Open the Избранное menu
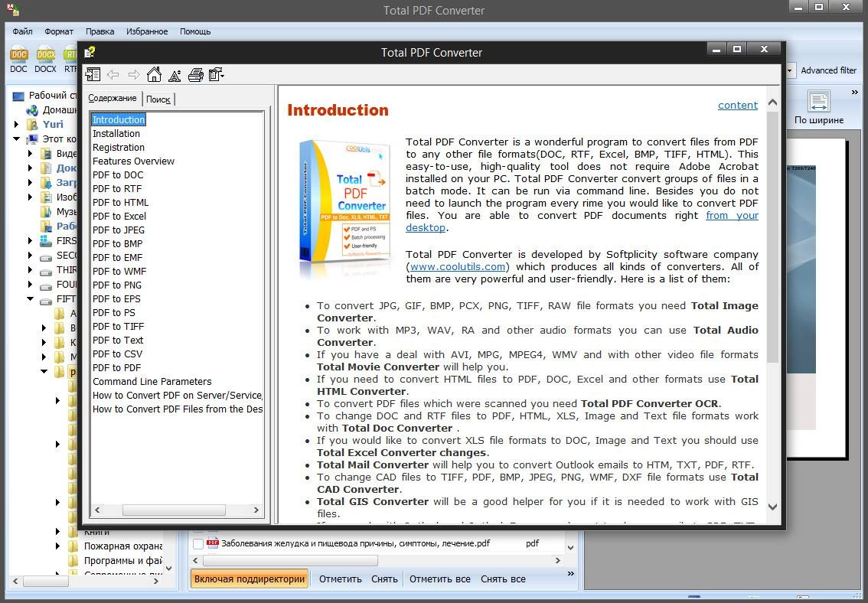 [x=147, y=31]
